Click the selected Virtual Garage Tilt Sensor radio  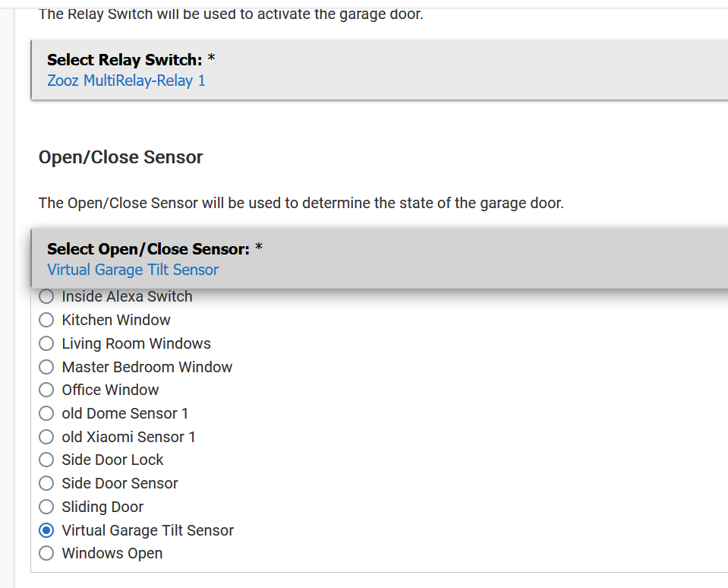(46, 530)
